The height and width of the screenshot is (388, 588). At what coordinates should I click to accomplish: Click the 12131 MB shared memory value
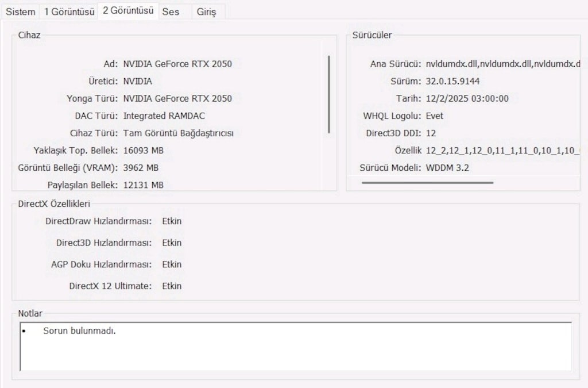(x=143, y=185)
